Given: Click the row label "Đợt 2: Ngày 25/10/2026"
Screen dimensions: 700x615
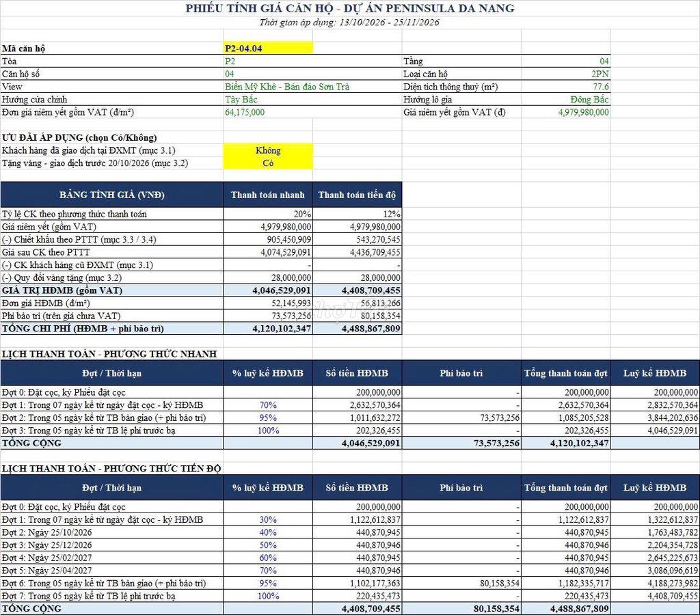Looking at the screenshot, I should click(47, 532).
